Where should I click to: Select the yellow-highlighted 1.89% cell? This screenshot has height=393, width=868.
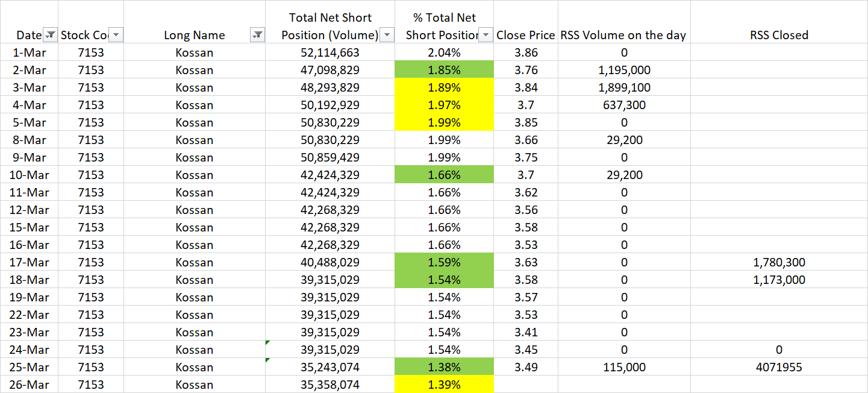click(x=444, y=87)
